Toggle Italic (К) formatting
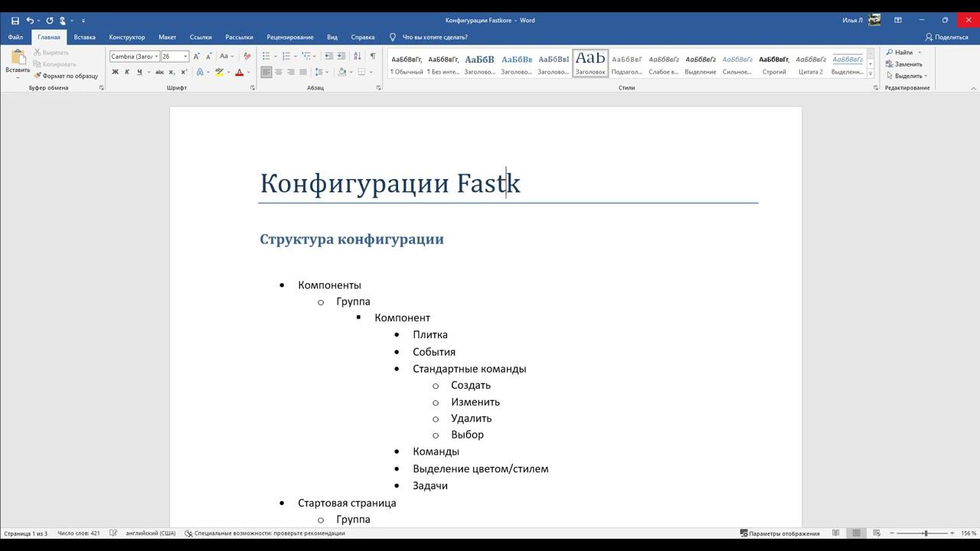Image resolution: width=980 pixels, height=551 pixels. pyautogui.click(x=127, y=72)
